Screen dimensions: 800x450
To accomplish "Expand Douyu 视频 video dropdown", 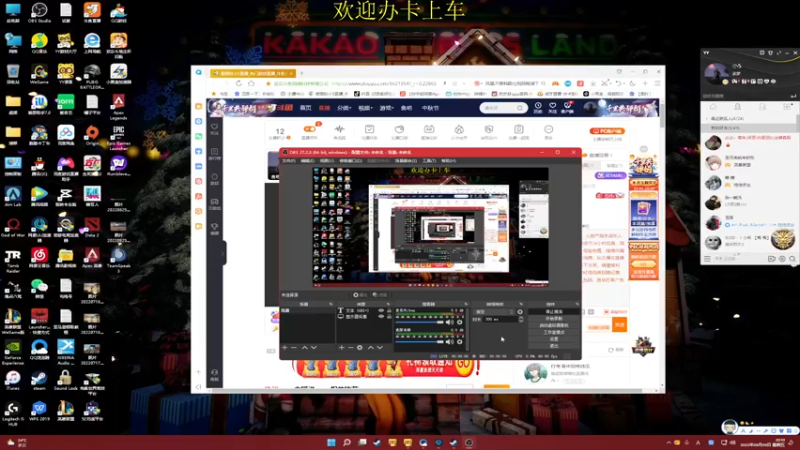I will click(365, 108).
